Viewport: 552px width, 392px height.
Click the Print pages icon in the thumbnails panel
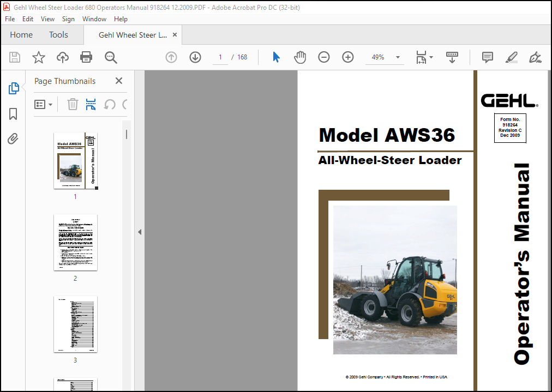click(91, 105)
